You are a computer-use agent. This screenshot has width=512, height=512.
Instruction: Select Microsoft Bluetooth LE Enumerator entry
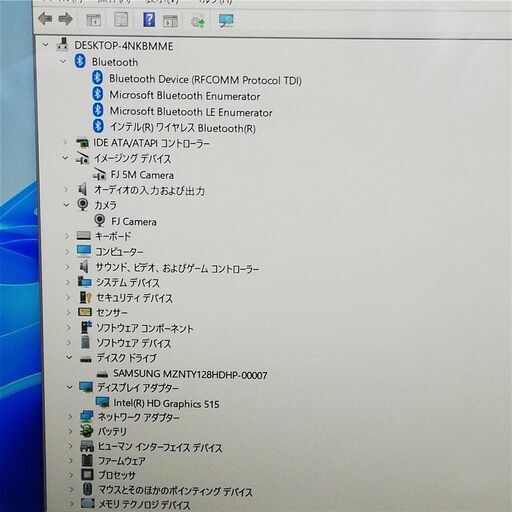[x=191, y=112]
